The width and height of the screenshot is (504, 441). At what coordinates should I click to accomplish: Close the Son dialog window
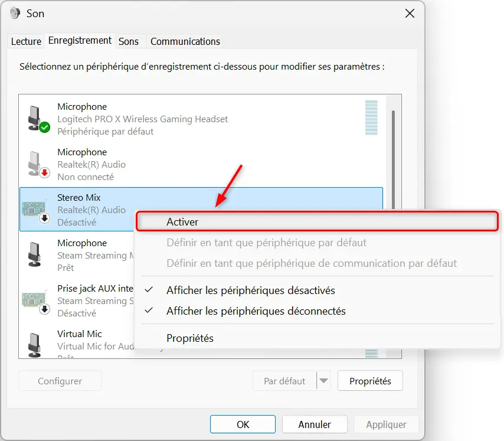click(410, 14)
